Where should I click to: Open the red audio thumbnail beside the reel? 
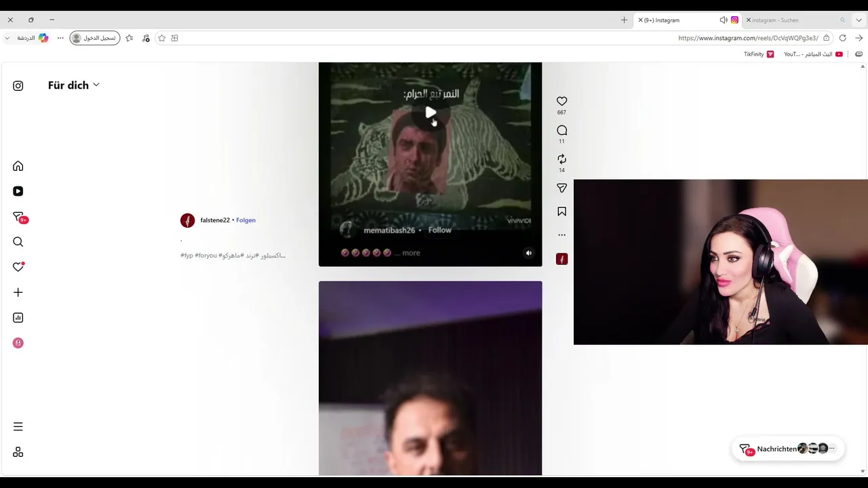click(561, 259)
